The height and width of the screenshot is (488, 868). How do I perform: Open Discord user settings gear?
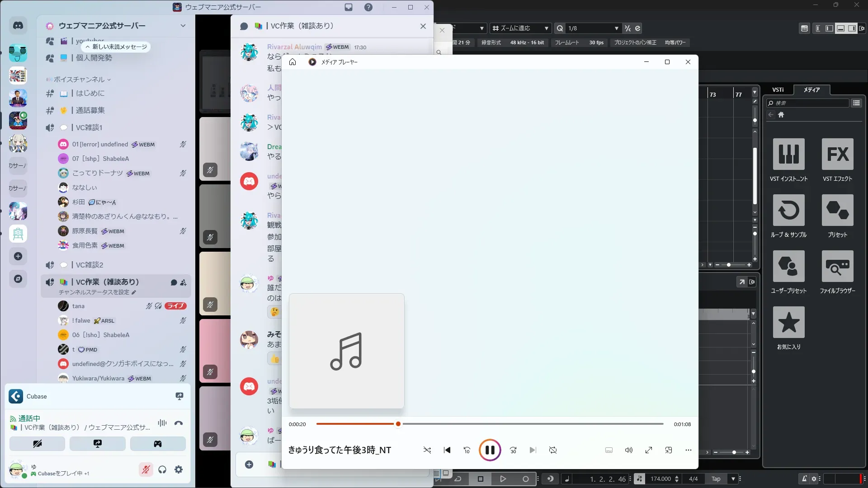pyautogui.click(x=179, y=470)
